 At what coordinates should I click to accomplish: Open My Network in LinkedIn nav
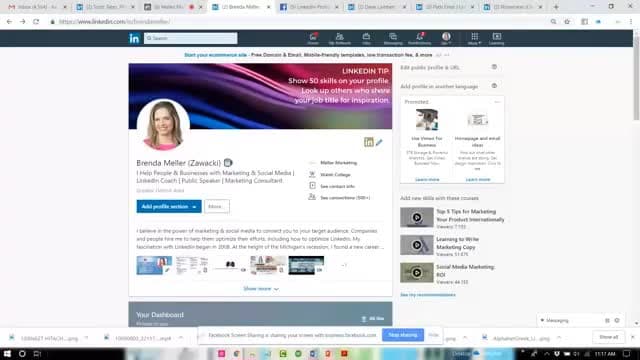pyautogui.click(x=340, y=38)
